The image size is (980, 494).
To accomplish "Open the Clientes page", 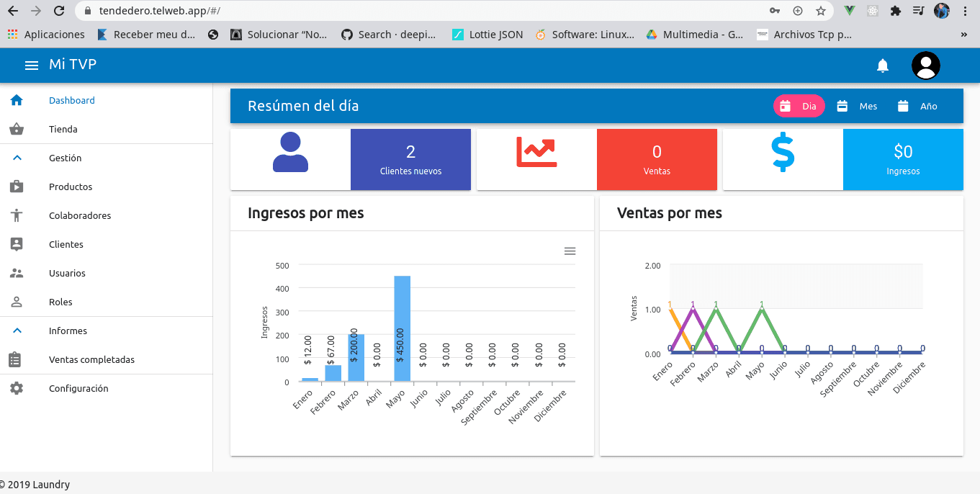I will click(x=107, y=244).
